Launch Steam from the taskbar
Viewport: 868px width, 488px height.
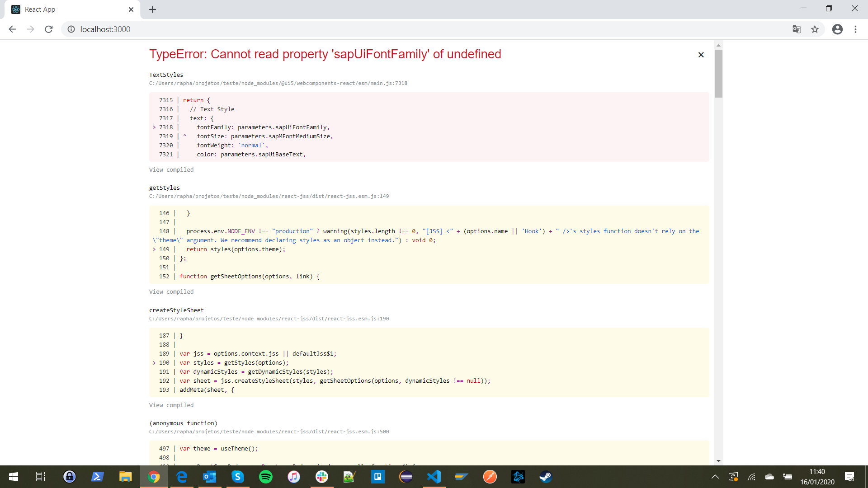coord(546,477)
